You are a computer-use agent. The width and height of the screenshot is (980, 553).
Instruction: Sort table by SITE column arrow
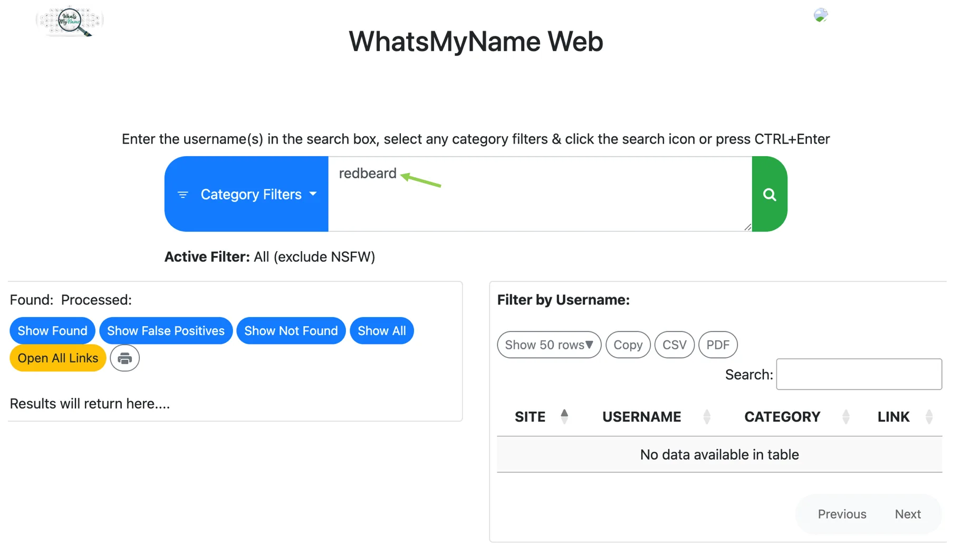tap(564, 416)
